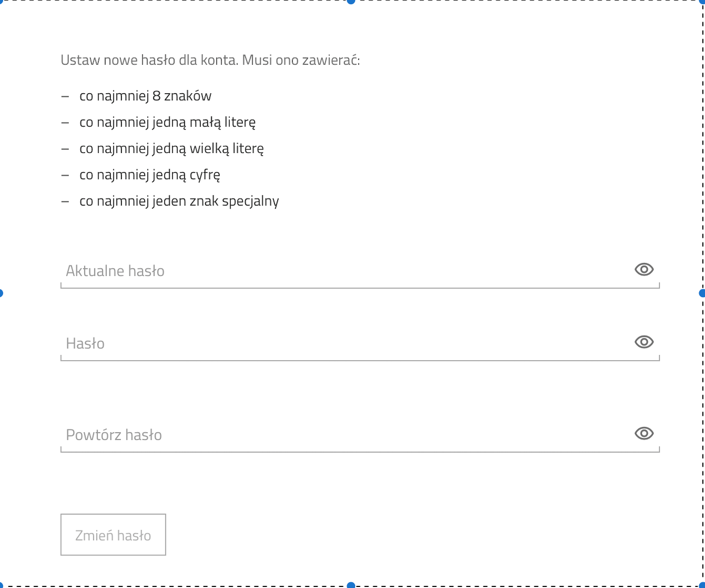Focus the Aktualne hasło input field
Viewport: 705px width, 588px height.
coord(360,271)
